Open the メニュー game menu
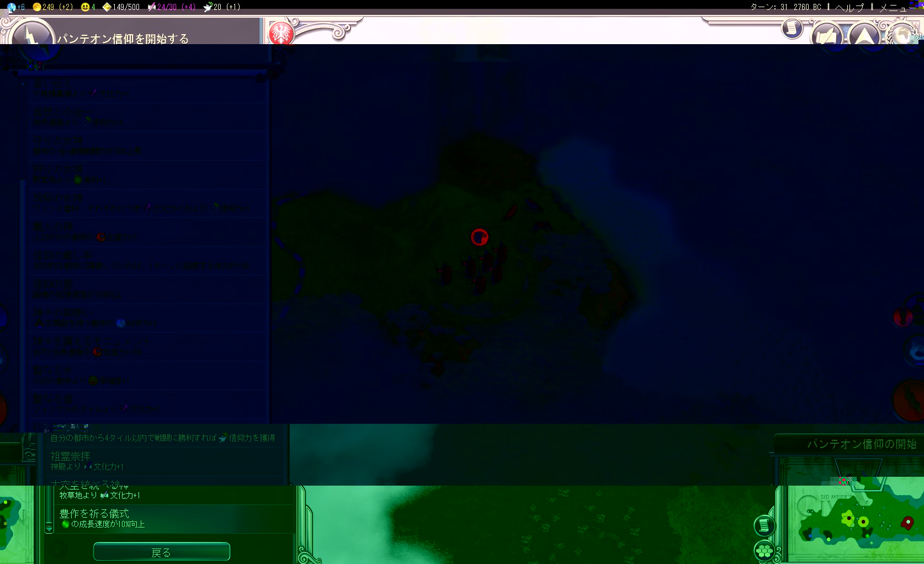924x564 pixels. click(x=896, y=7)
